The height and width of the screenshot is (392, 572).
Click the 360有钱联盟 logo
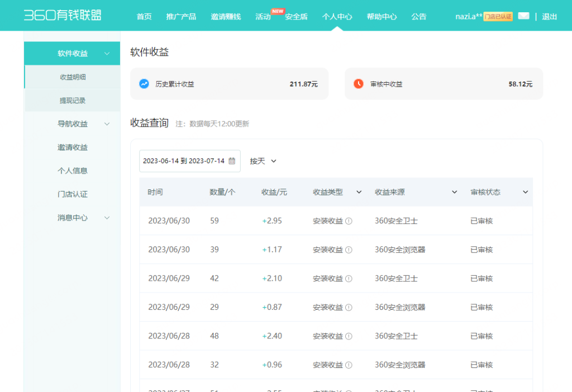[x=63, y=15]
